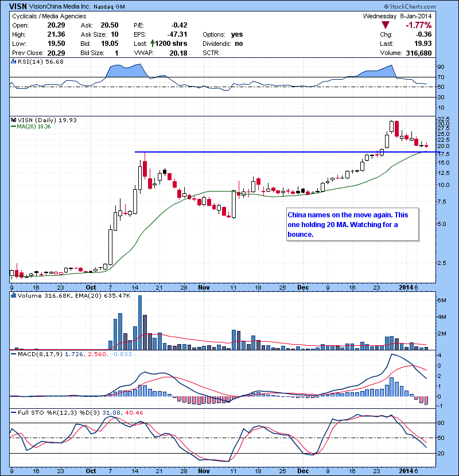The height and width of the screenshot is (476, 459).
Task: Click the 32.5 tick on the price axis
Action: pyautogui.click(x=443, y=119)
